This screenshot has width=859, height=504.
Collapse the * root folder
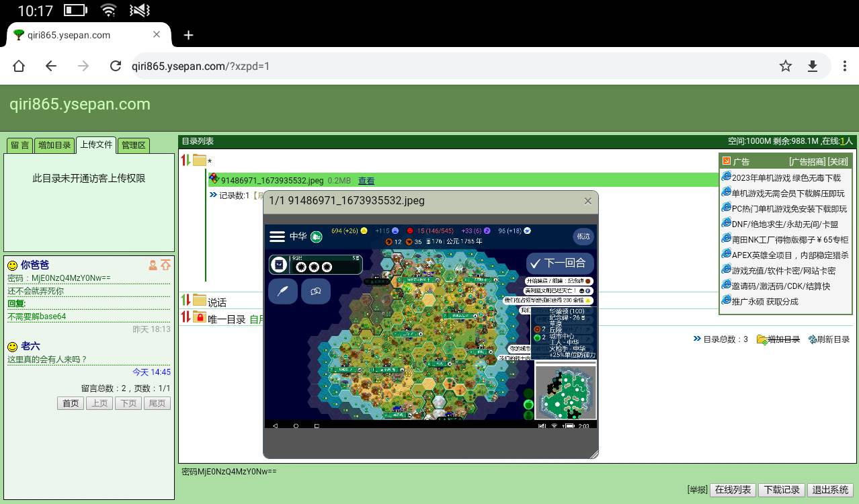200,161
